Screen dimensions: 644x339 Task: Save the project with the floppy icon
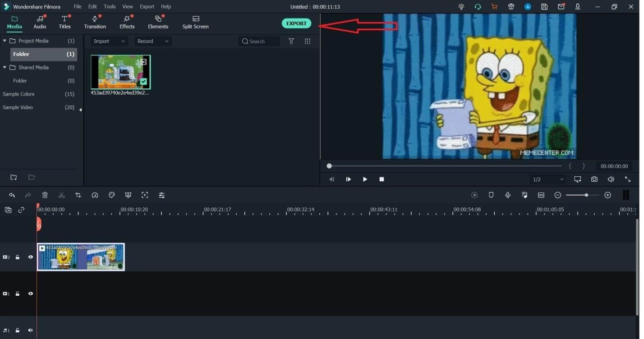(544, 7)
